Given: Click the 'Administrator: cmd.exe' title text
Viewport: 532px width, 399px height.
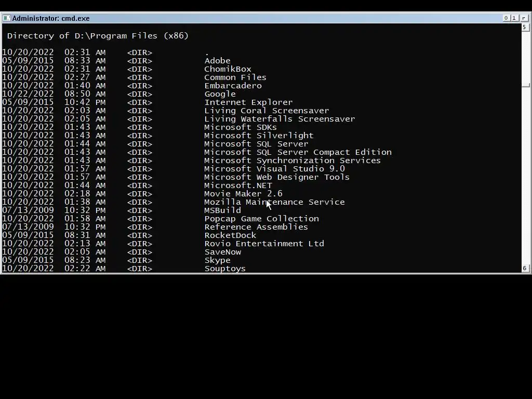Looking at the screenshot, I should 51,18.
